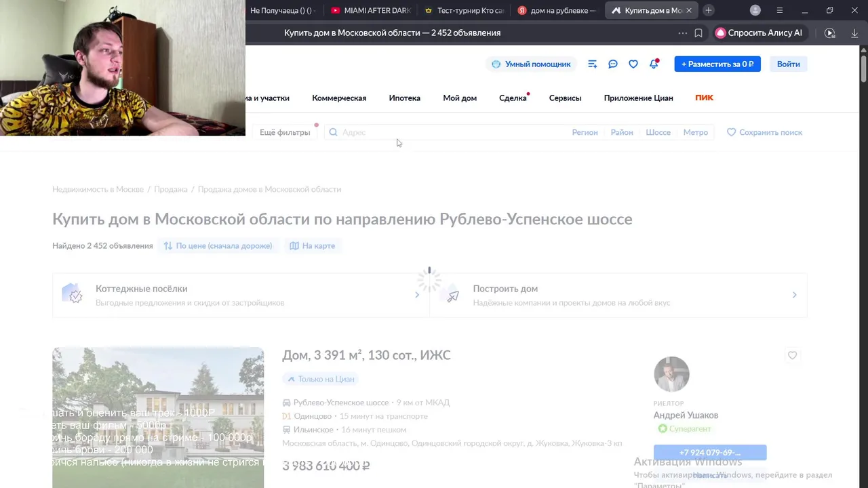
Task: Show phone number +7 924 079-69
Action: (x=710, y=452)
